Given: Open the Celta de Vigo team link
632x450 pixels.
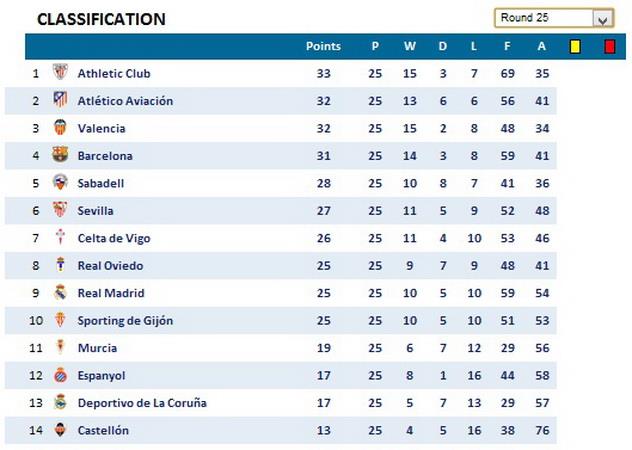Looking at the screenshot, I should [x=114, y=238].
